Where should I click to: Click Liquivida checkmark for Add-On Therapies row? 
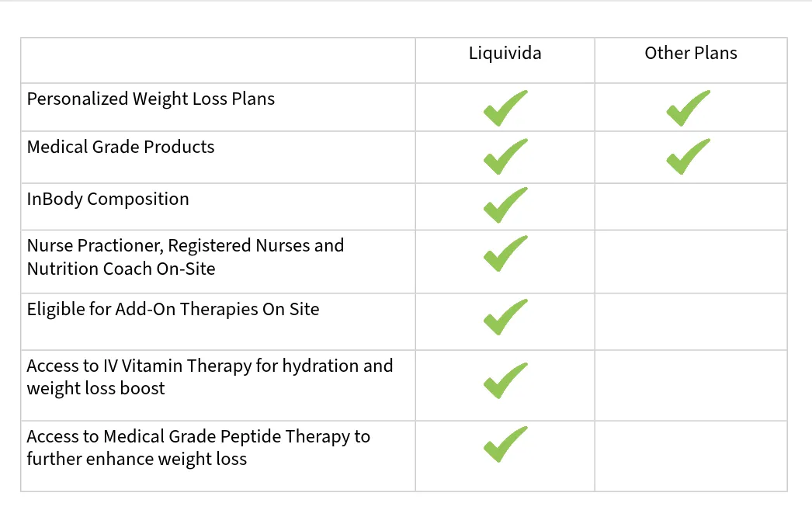coord(505,317)
